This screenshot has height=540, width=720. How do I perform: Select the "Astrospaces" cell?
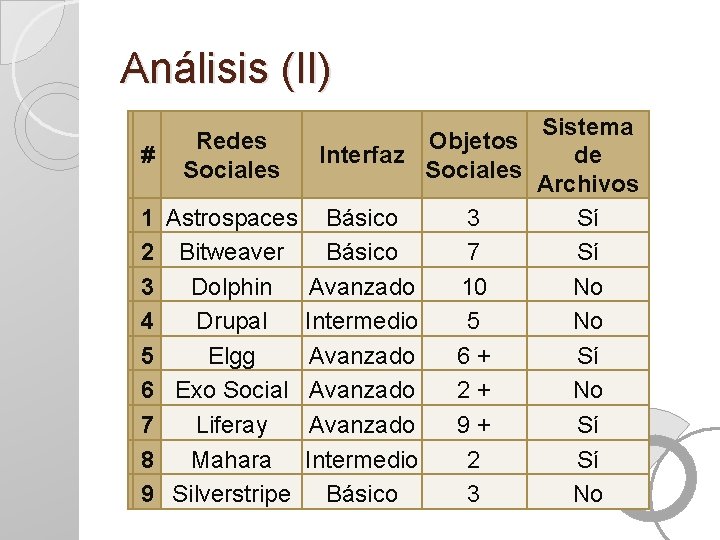(231, 218)
